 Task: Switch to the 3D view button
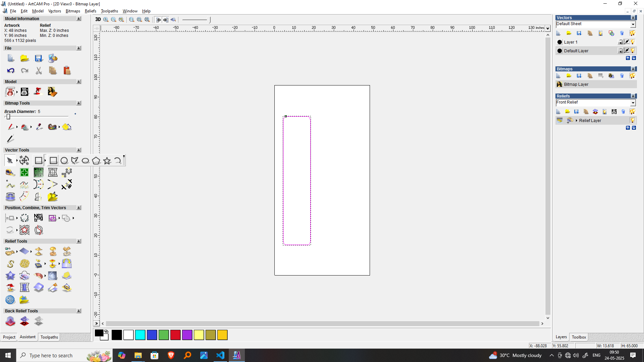(x=98, y=19)
